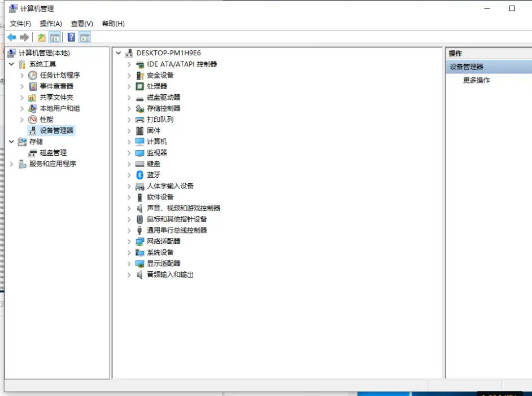Select the 固件 device label
The height and width of the screenshot is (396, 532).
click(154, 131)
